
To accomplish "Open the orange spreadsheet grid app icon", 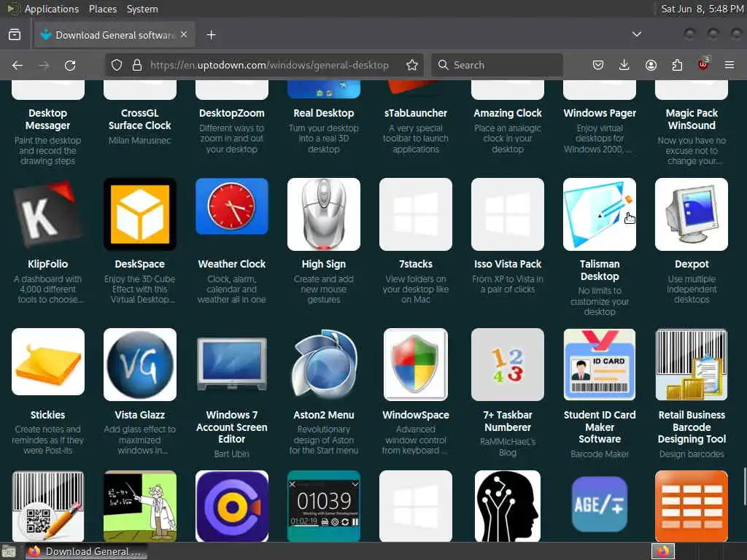I will click(x=692, y=506).
